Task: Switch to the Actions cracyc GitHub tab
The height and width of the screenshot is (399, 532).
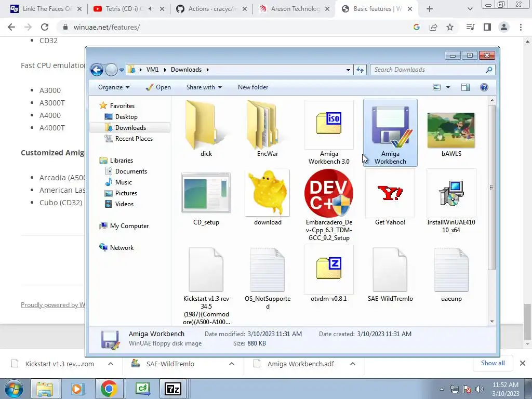Action: [212, 9]
